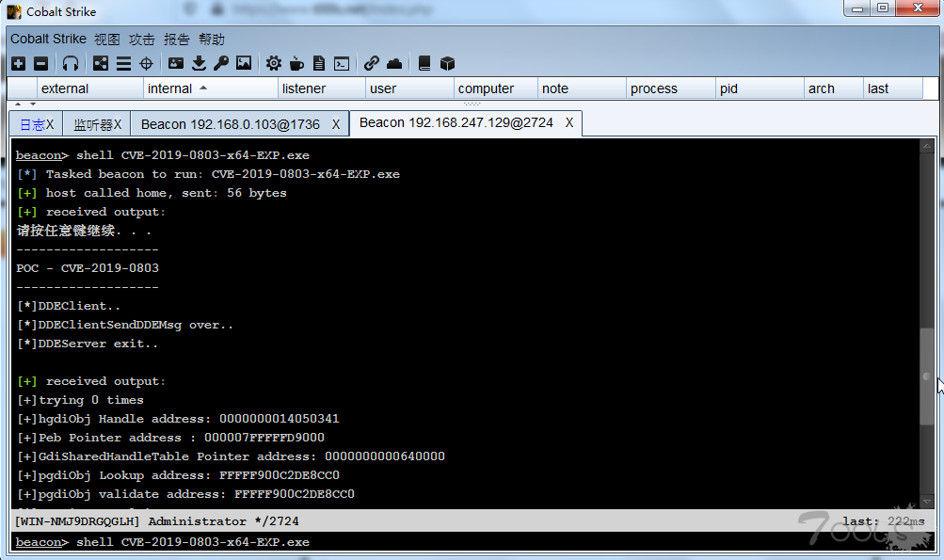Open the Cobalt Strike menu
Screen dimensions: 944x560
coord(48,40)
